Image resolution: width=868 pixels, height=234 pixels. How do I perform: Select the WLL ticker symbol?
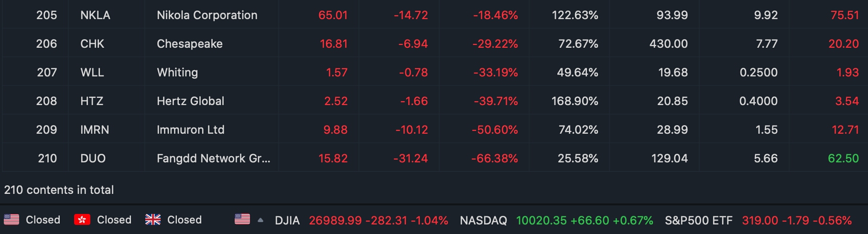[92, 73]
